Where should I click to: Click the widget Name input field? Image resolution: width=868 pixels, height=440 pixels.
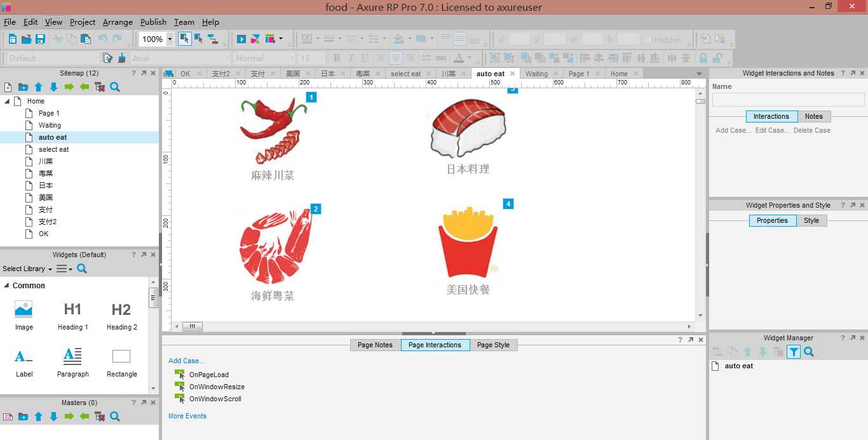coord(788,100)
